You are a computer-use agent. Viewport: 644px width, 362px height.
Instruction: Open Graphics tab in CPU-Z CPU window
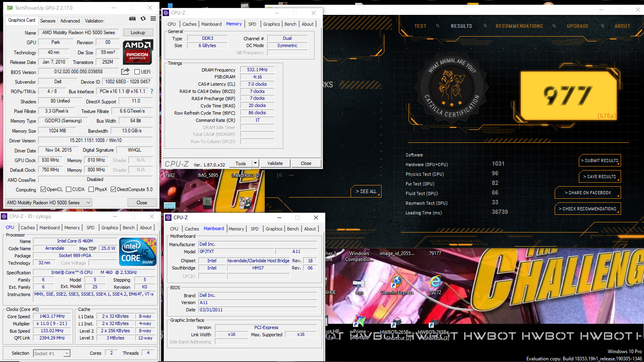110,228
